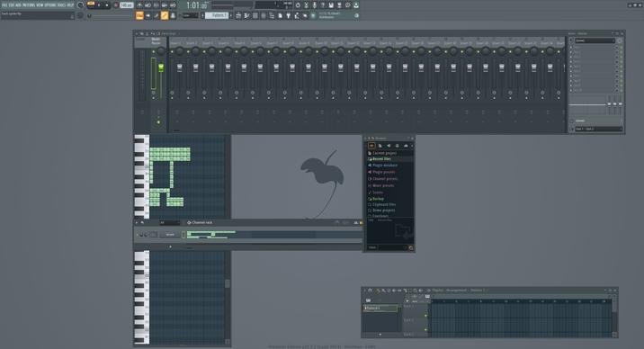Expand 'Current project' in Browser
The image size is (644, 349).
[x=384, y=153]
